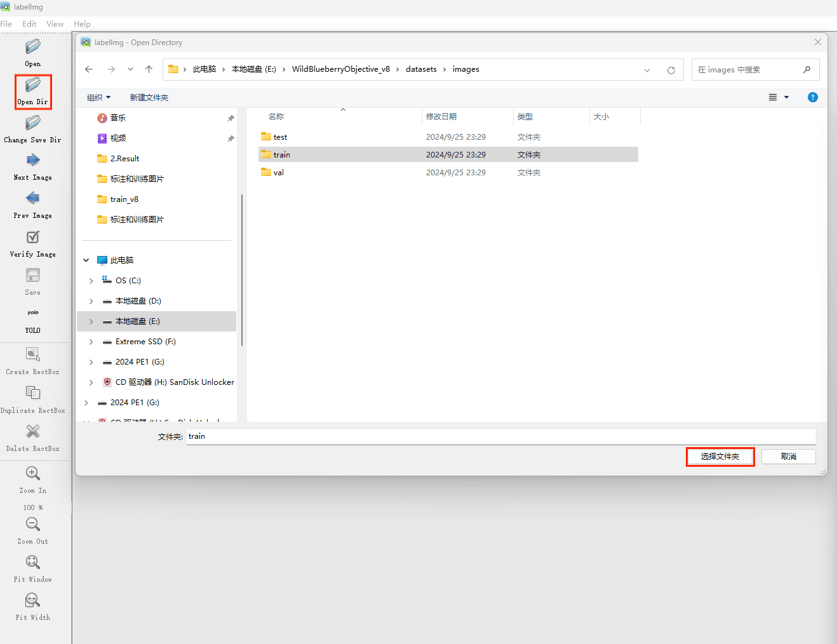
Task: Click the 取消 button
Action: point(788,457)
